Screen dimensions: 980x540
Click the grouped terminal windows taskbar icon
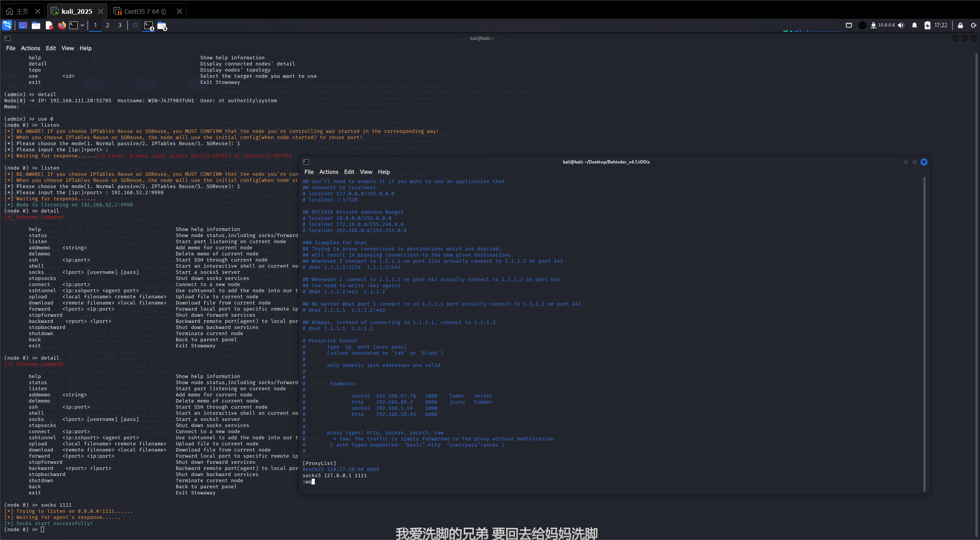tap(149, 26)
